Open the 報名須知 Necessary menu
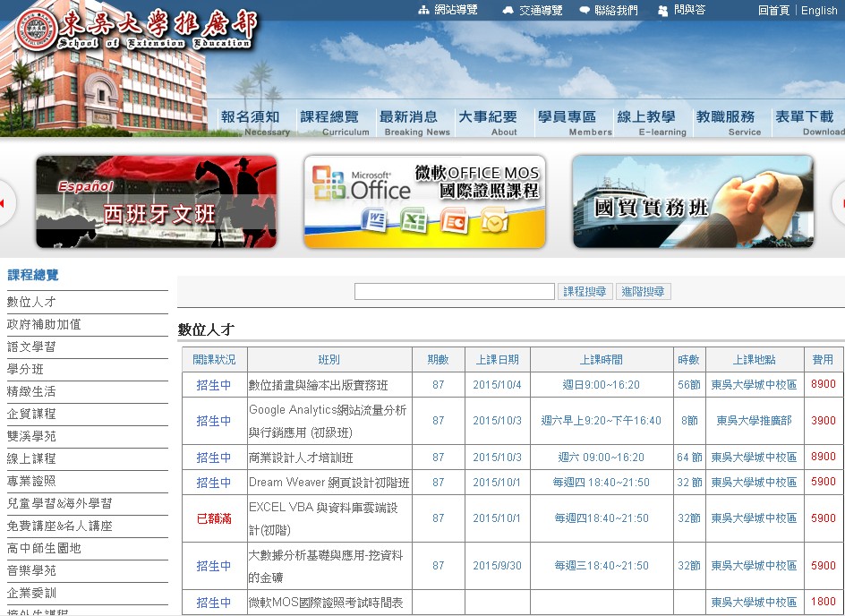 (x=254, y=123)
